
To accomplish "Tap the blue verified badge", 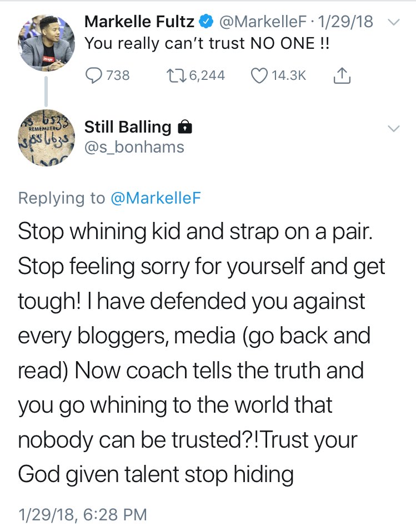I will (x=206, y=22).
